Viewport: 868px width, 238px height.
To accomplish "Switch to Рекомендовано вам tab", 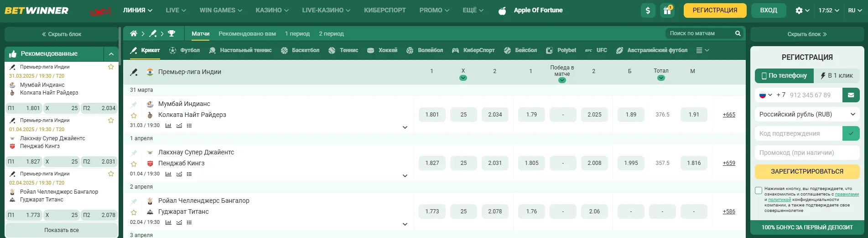I will 247,33.
